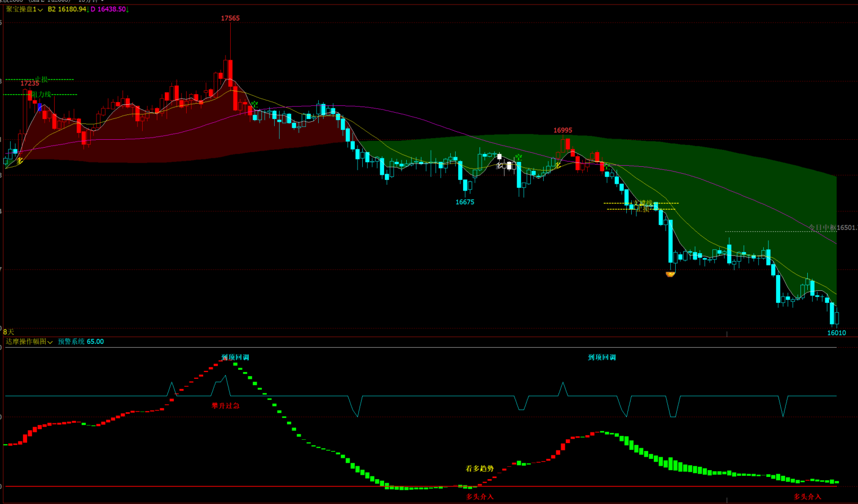Click the 16010 latest low label

pyautogui.click(x=836, y=333)
